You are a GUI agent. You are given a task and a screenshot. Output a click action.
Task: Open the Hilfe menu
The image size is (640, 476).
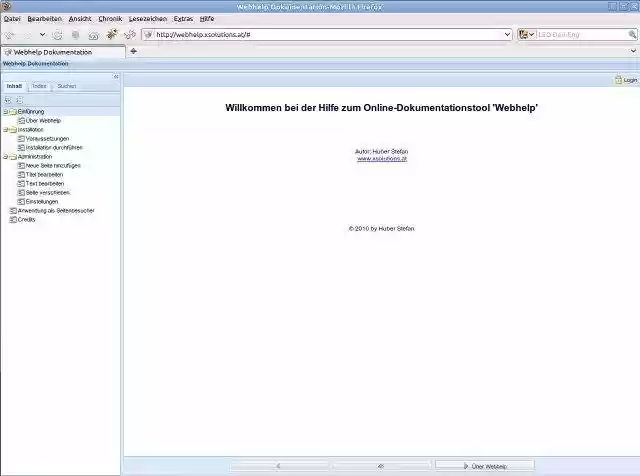click(x=207, y=19)
